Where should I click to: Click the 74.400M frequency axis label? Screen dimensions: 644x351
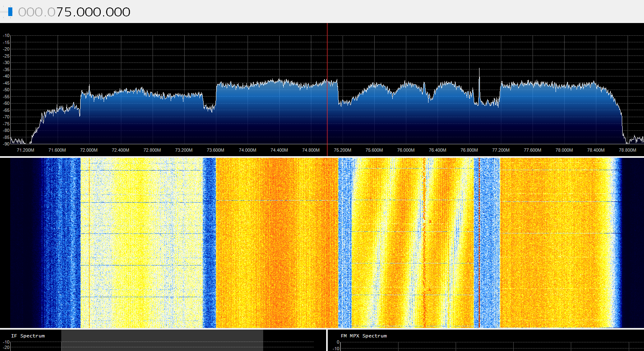click(x=279, y=150)
